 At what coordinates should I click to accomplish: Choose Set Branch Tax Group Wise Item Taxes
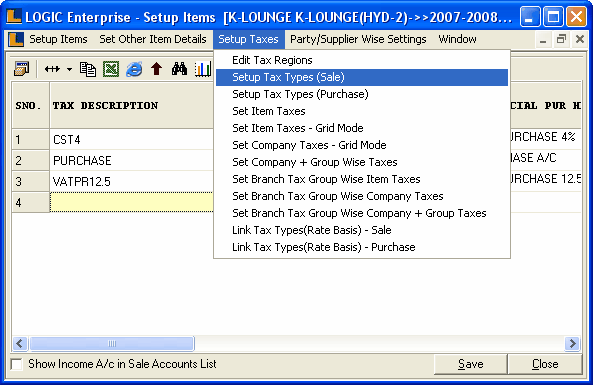(x=362, y=179)
